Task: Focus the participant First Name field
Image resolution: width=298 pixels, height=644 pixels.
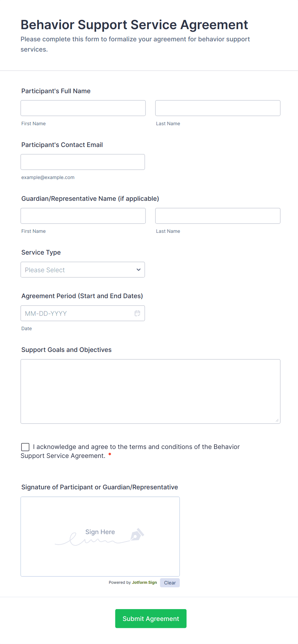Action: (x=83, y=108)
